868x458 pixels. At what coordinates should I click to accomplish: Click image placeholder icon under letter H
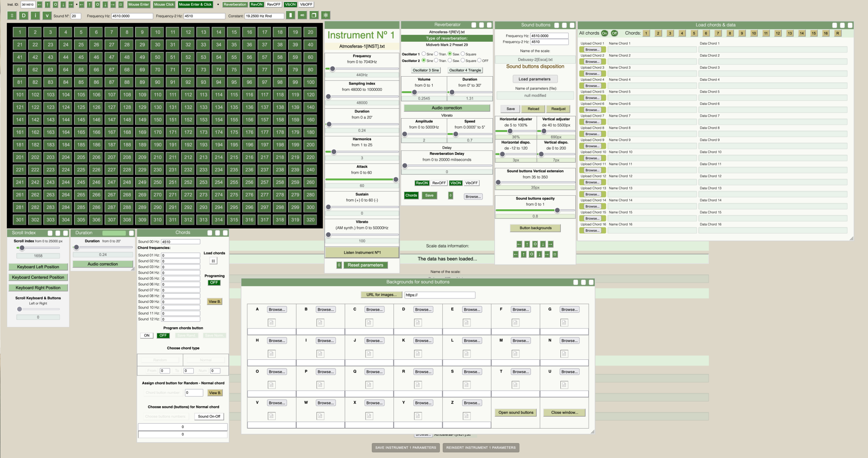click(x=272, y=354)
